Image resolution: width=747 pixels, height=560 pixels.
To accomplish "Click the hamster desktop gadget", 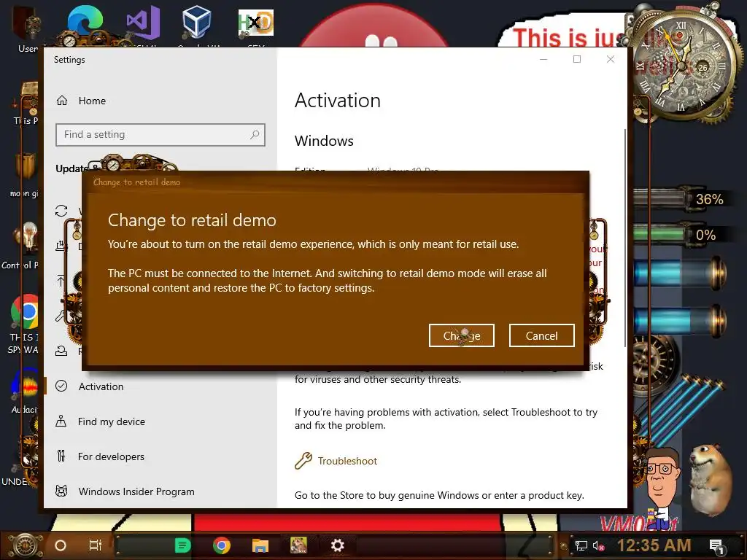I will [710, 478].
